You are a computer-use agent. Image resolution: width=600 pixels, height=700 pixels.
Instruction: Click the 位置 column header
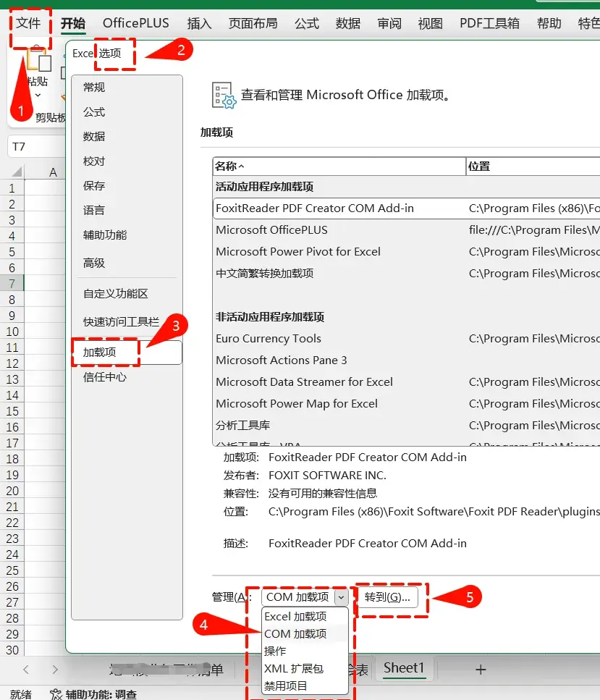pyautogui.click(x=533, y=166)
